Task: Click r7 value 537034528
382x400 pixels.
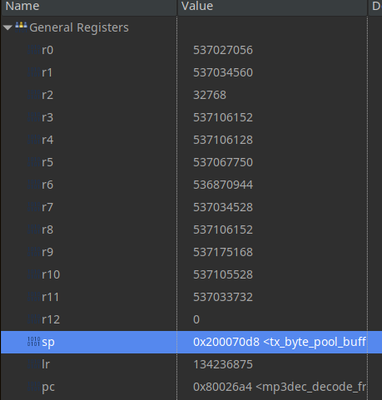Action: pyautogui.click(x=223, y=207)
